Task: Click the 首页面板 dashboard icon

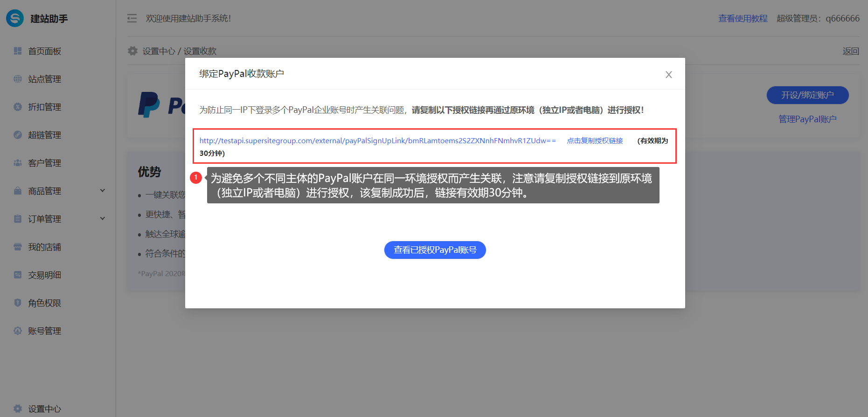Action: (18, 51)
